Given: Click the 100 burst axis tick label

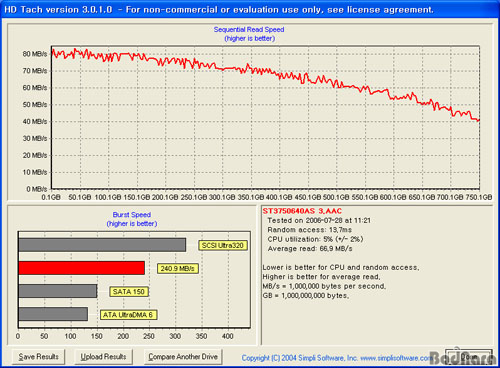Looking at the screenshot, I should [x=70, y=336].
